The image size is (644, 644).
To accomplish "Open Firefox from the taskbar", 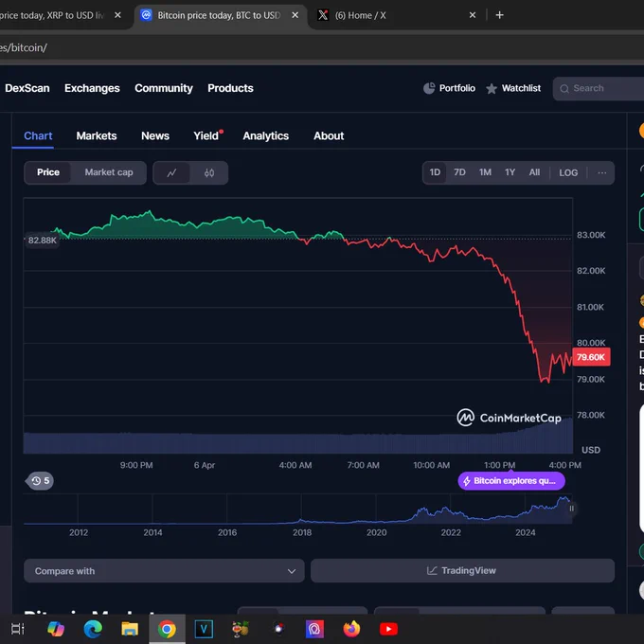I will point(351,629).
